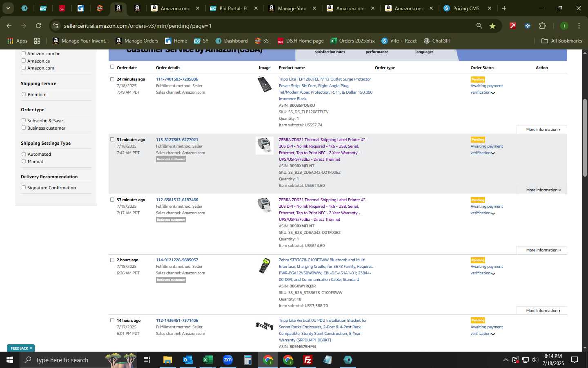Tick the Amazon.com.br checkbox

(24, 53)
